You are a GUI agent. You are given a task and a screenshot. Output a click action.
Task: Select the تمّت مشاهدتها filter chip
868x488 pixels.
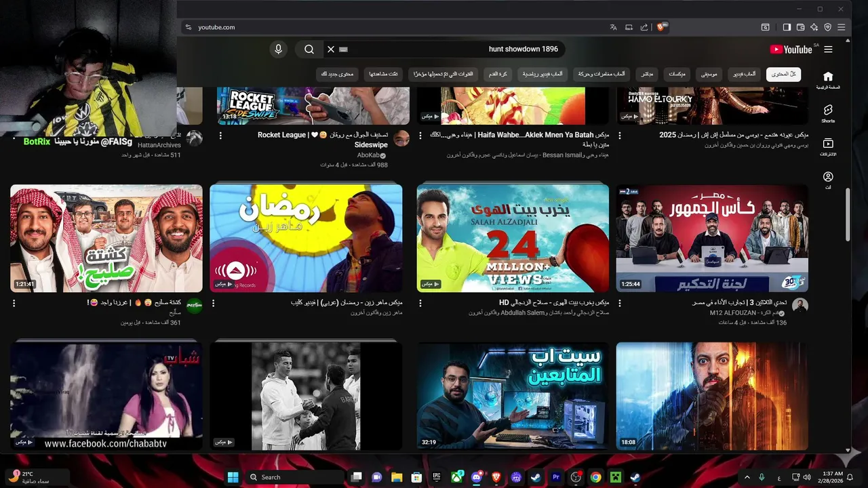coord(384,74)
